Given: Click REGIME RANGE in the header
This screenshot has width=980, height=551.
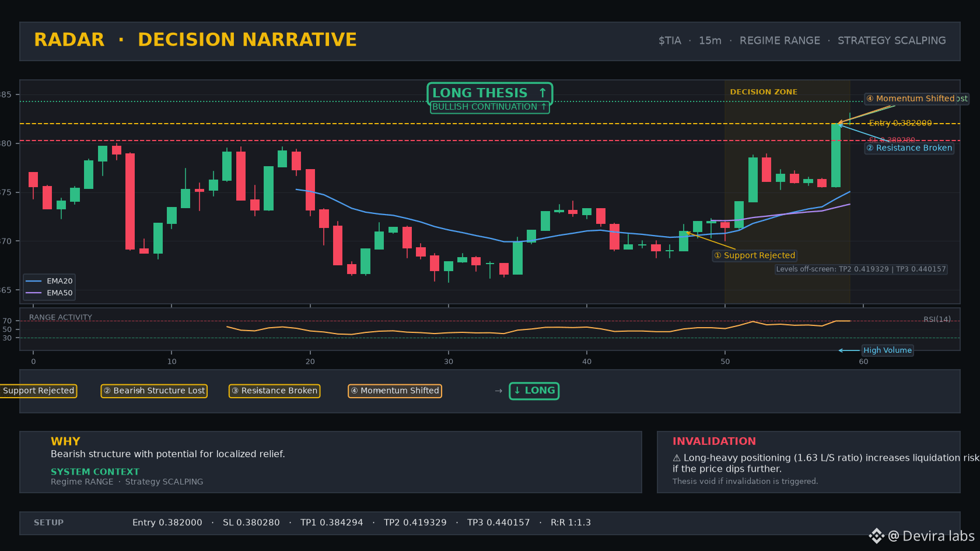Looking at the screenshot, I should coord(780,41).
